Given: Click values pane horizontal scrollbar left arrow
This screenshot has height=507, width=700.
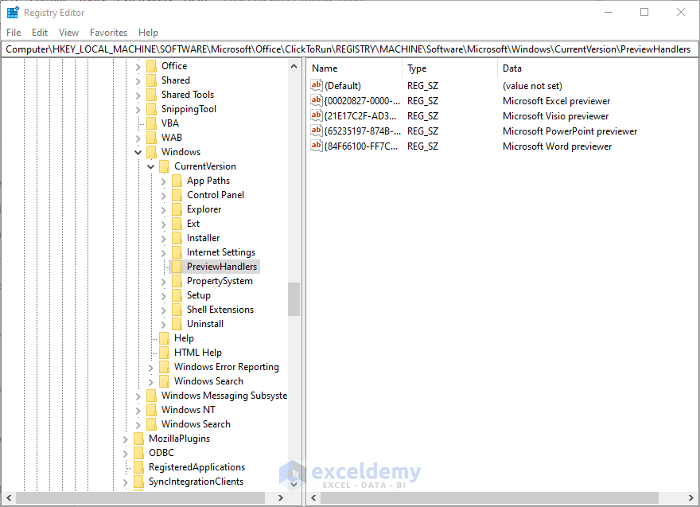Looking at the screenshot, I should tap(313, 498).
